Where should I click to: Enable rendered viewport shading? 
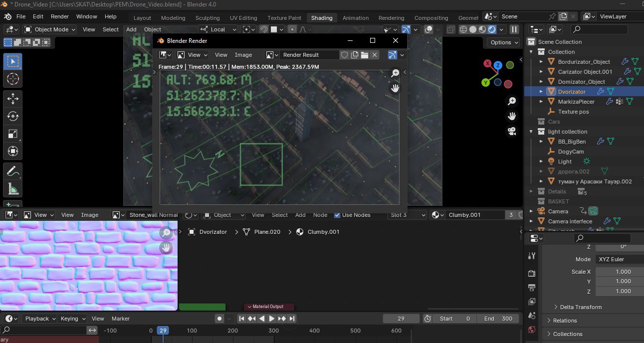492,29
